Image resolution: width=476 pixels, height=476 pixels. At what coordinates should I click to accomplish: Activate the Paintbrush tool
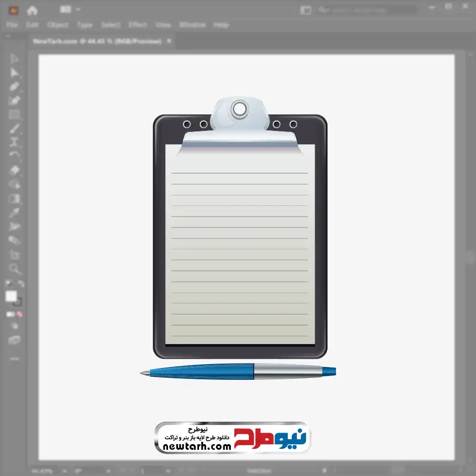point(15,129)
